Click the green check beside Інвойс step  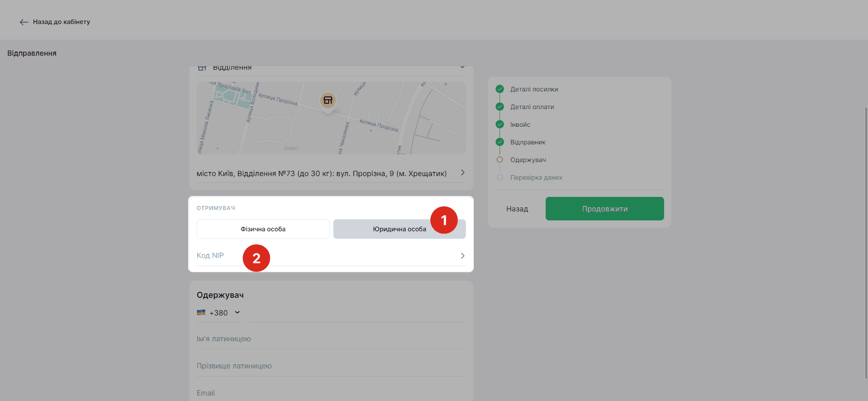(x=500, y=124)
